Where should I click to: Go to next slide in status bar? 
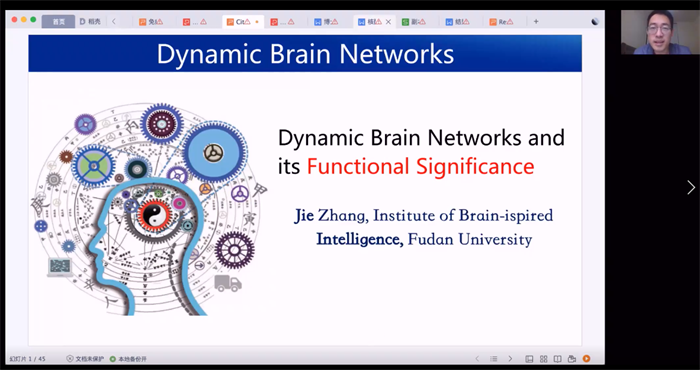(x=510, y=359)
